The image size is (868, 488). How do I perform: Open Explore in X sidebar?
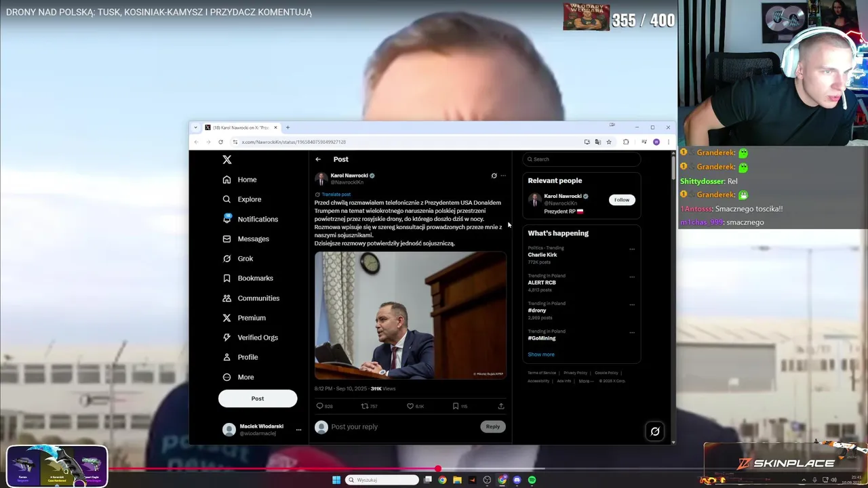(242, 199)
